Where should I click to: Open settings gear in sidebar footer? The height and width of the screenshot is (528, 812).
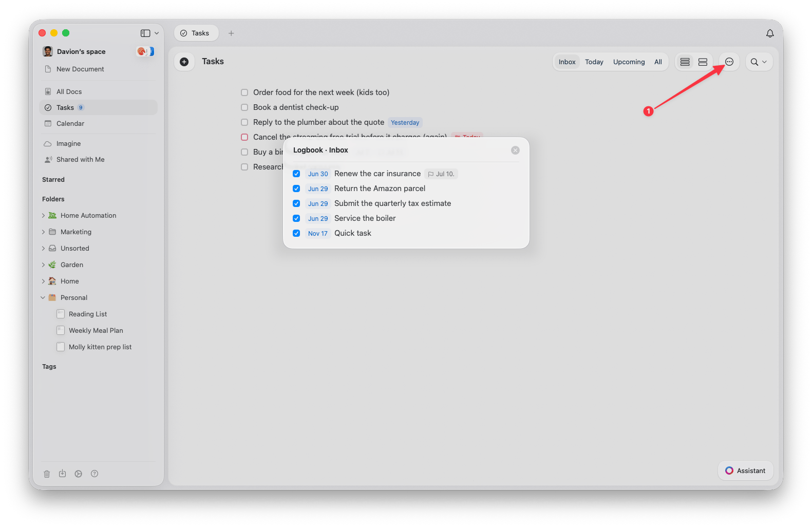coord(78,474)
